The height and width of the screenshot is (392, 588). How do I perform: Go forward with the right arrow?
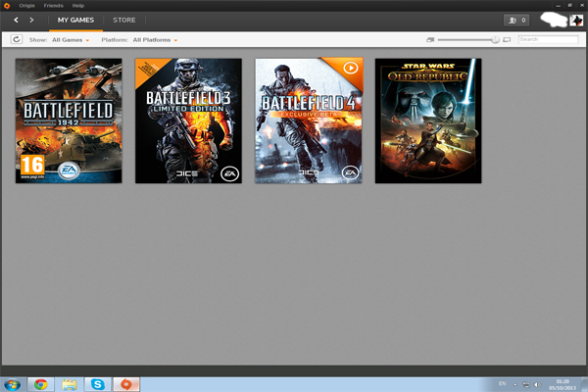pos(31,20)
